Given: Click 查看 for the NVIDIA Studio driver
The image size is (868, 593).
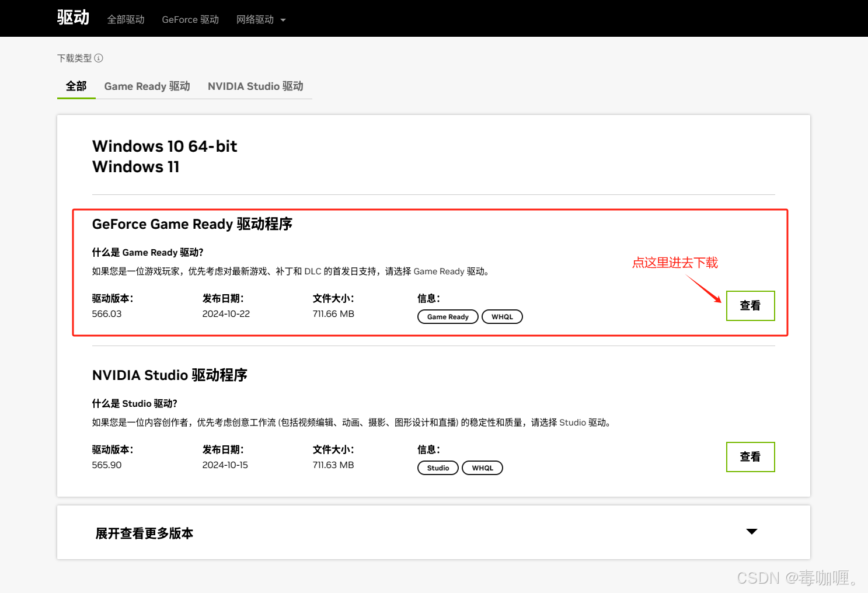Looking at the screenshot, I should tap(750, 457).
